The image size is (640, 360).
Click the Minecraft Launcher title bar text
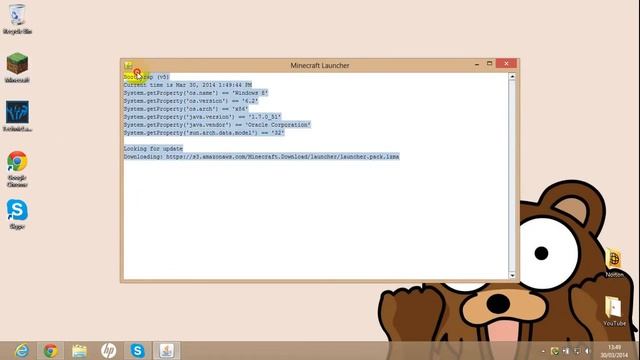click(x=320, y=65)
